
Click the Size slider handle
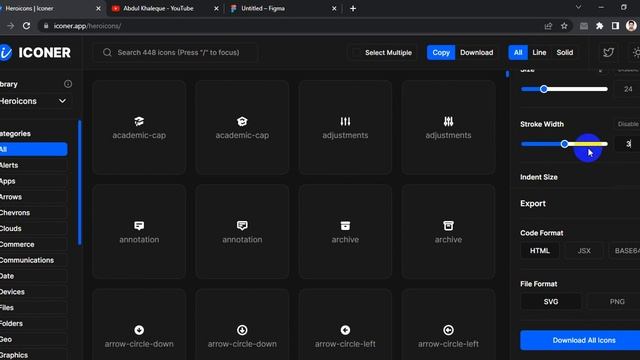[544, 89]
